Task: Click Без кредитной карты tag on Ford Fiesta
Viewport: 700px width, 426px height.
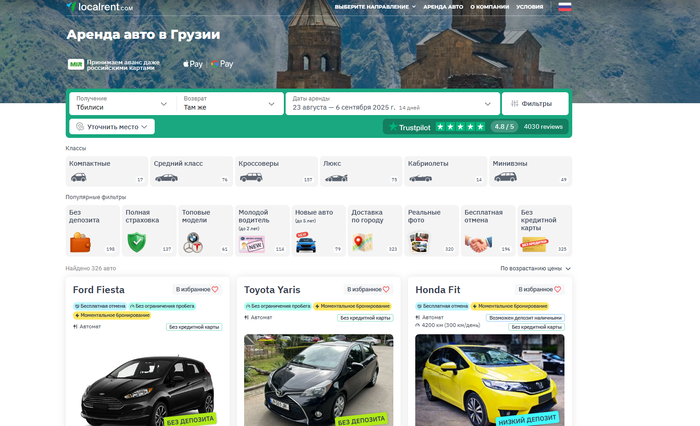Action: coord(194,327)
